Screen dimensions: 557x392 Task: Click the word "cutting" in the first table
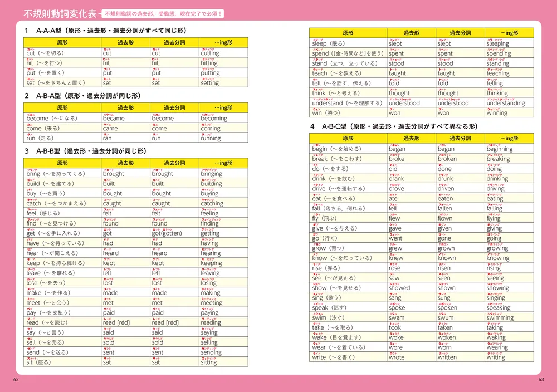pos(210,53)
